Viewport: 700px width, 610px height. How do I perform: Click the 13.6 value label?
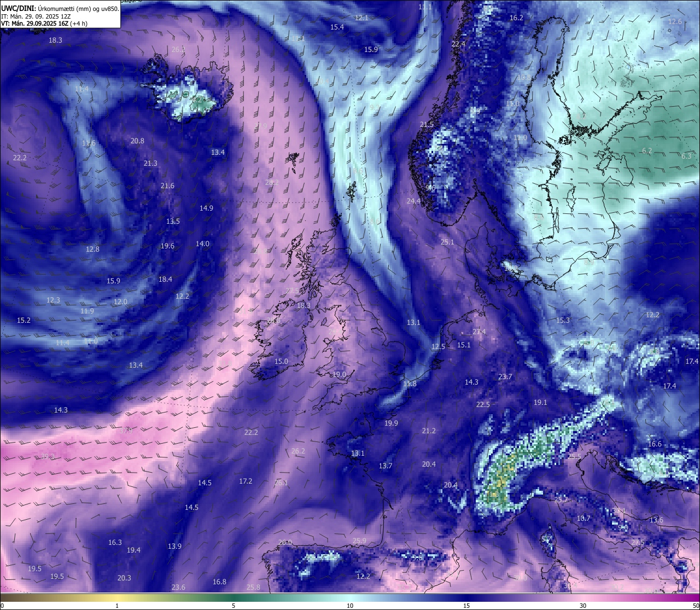click(x=656, y=520)
